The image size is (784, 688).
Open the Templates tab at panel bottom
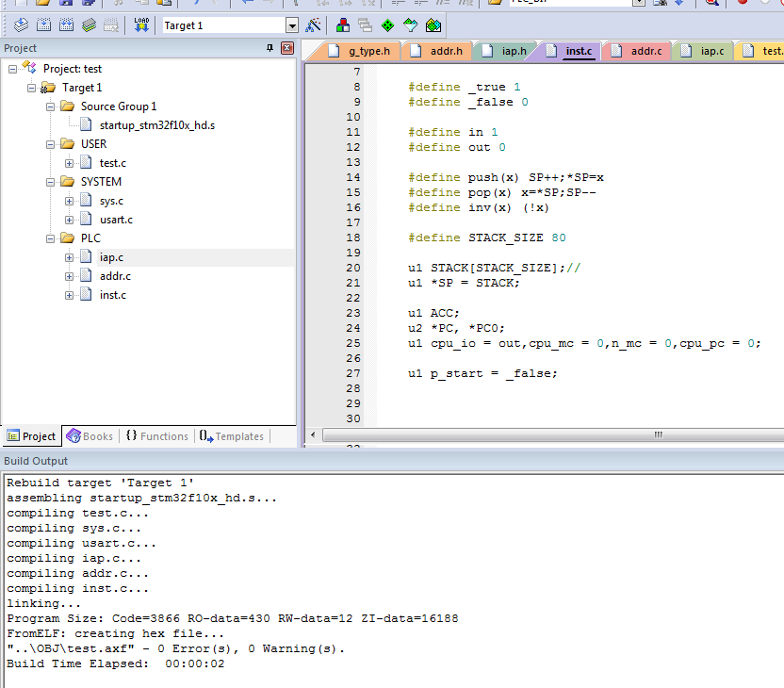(232, 436)
